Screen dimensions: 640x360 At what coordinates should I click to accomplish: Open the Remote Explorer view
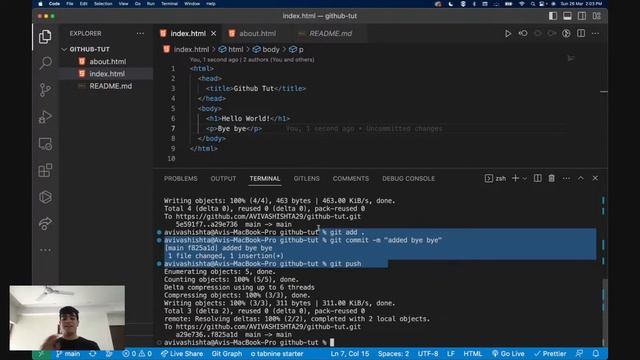click(x=45, y=144)
